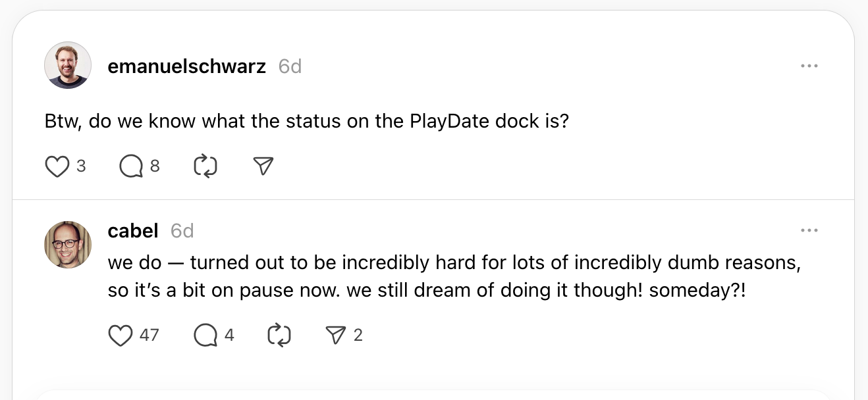Image resolution: width=868 pixels, height=400 pixels.
Task: View the 47 likes count on cabel's reply
Action: (x=149, y=336)
